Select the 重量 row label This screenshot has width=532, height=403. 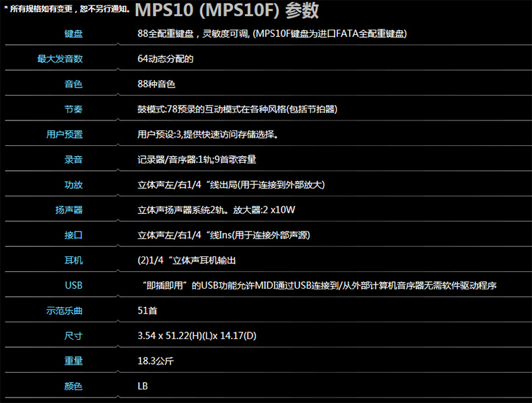(73, 361)
